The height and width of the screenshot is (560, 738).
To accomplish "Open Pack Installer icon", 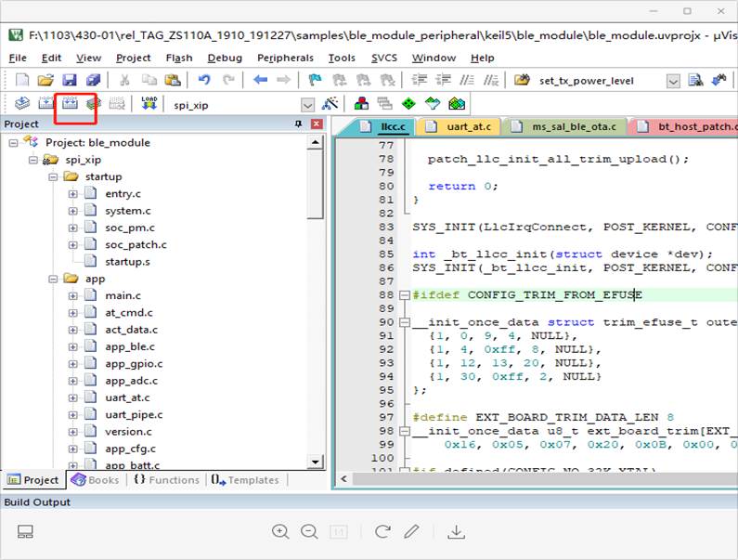I will click(456, 103).
